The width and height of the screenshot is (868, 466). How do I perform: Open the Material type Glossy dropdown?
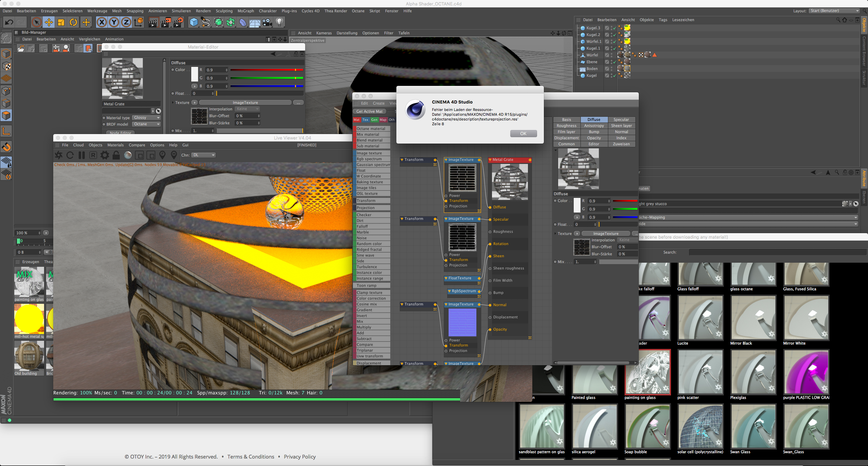(146, 118)
